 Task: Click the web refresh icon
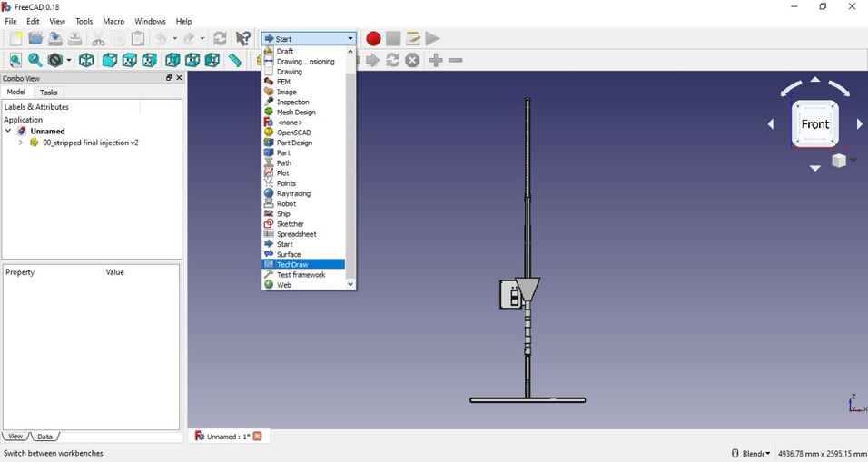(392, 60)
